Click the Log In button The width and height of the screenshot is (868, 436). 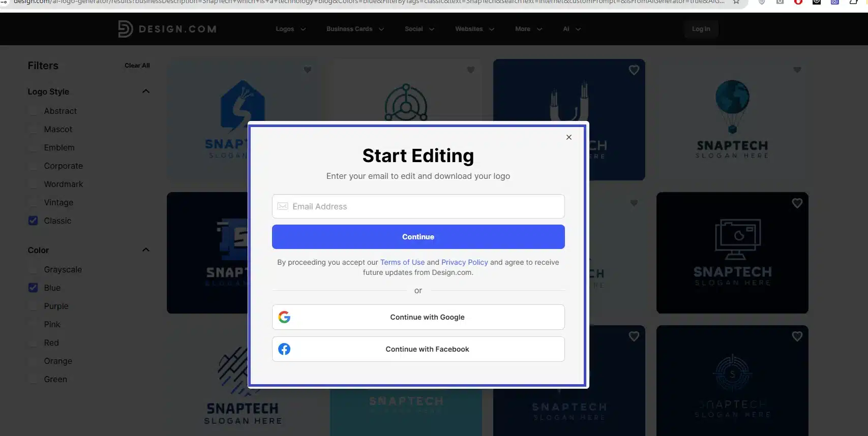click(701, 29)
